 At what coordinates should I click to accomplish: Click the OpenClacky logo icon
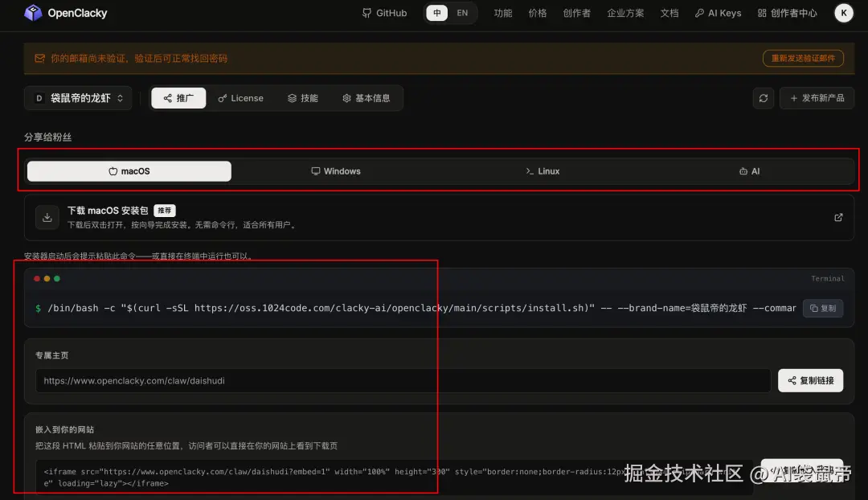pos(33,12)
